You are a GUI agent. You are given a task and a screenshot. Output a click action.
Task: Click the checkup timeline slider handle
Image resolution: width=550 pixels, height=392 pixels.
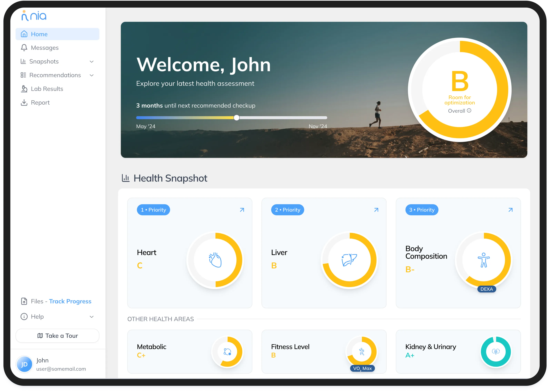tap(237, 118)
